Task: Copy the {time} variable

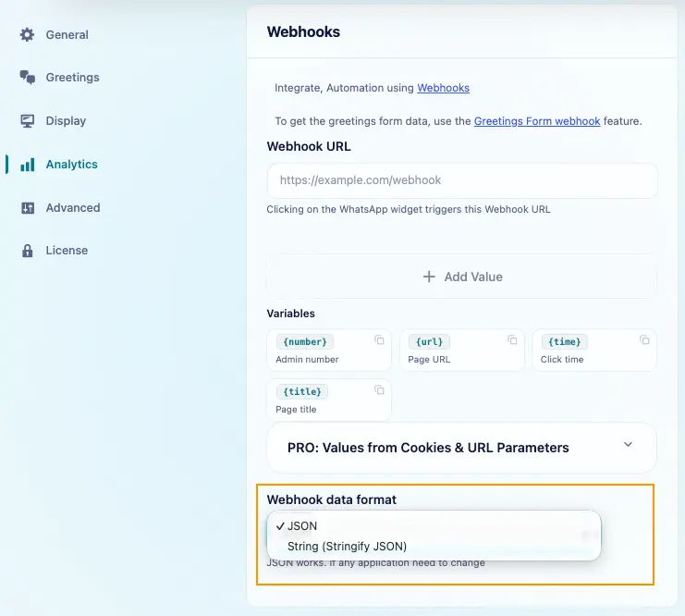Action: pyautogui.click(x=644, y=339)
